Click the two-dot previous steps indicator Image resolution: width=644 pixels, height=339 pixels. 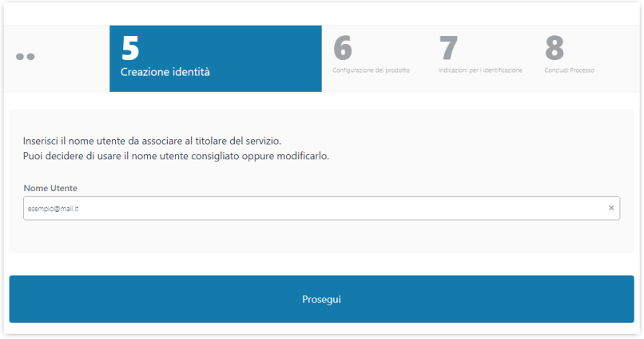26,57
